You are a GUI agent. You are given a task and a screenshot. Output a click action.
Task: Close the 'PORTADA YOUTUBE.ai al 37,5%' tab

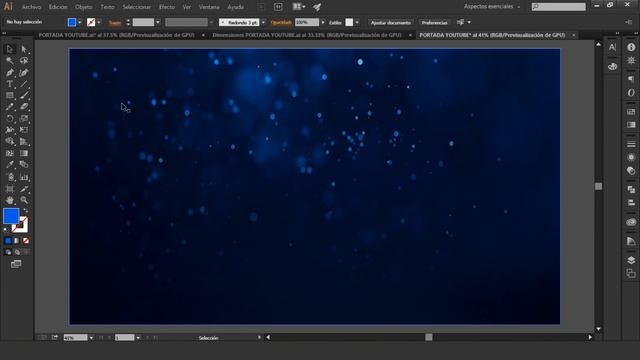coord(203,35)
